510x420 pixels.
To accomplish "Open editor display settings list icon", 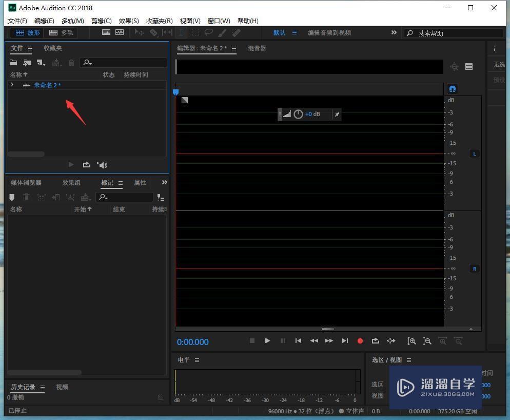I will (x=468, y=66).
